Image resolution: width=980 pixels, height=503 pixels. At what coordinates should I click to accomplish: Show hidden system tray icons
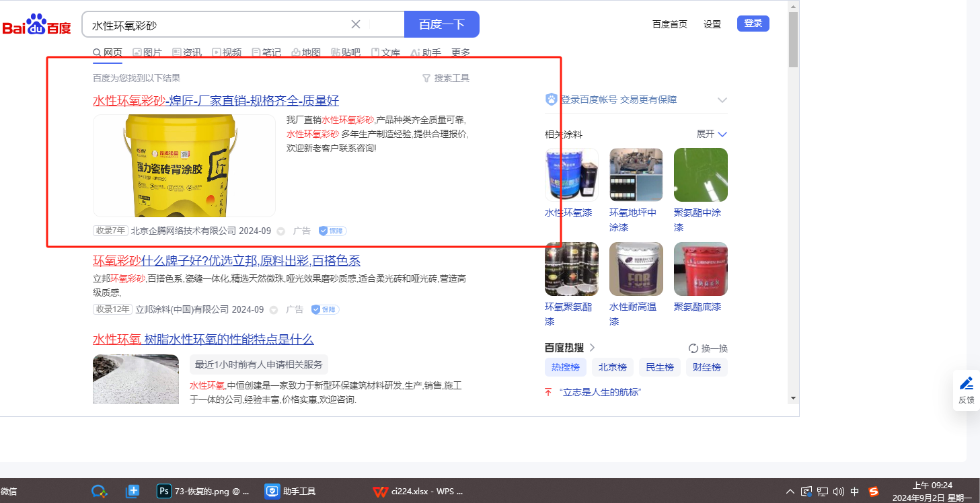pyautogui.click(x=790, y=491)
